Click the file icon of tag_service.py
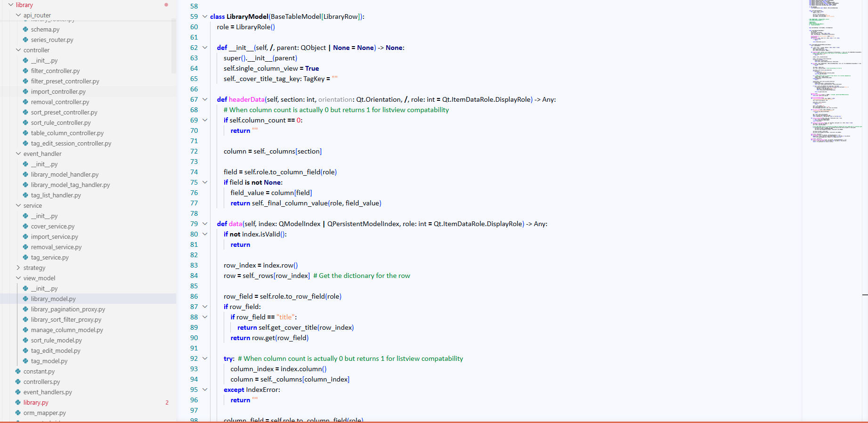This screenshot has width=868, height=423. click(x=25, y=257)
